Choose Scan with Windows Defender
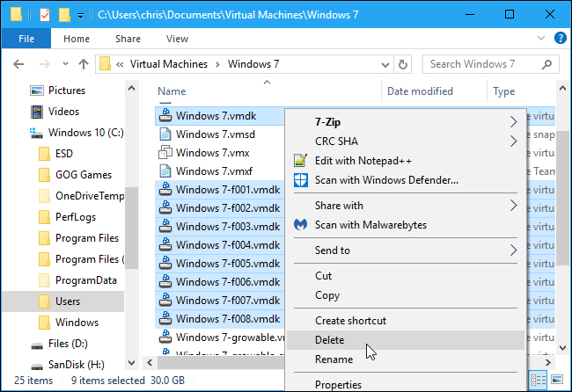Screen dimensions: 572x392 point(406,180)
